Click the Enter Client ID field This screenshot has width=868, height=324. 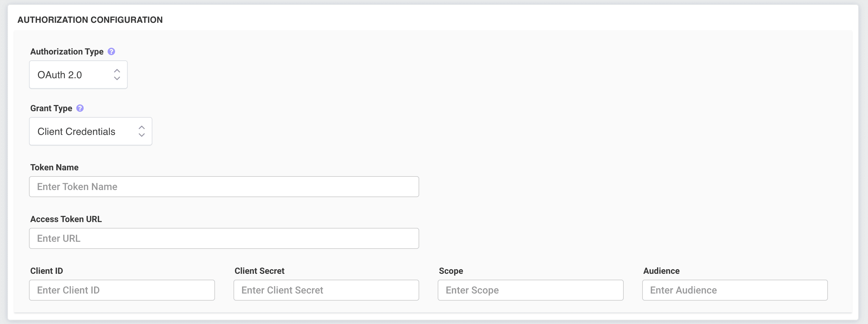[122, 290]
